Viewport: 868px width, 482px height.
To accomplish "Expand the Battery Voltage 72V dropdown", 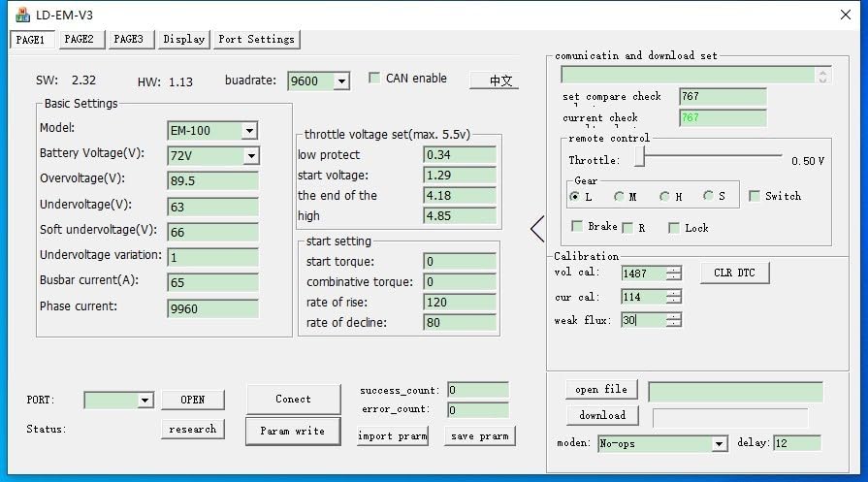I will point(251,156).
